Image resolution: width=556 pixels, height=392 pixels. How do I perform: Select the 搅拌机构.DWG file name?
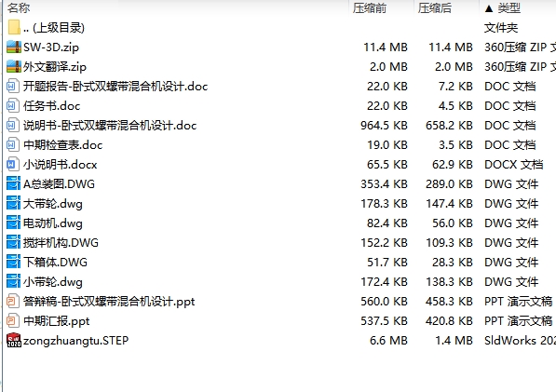(61, 242)
